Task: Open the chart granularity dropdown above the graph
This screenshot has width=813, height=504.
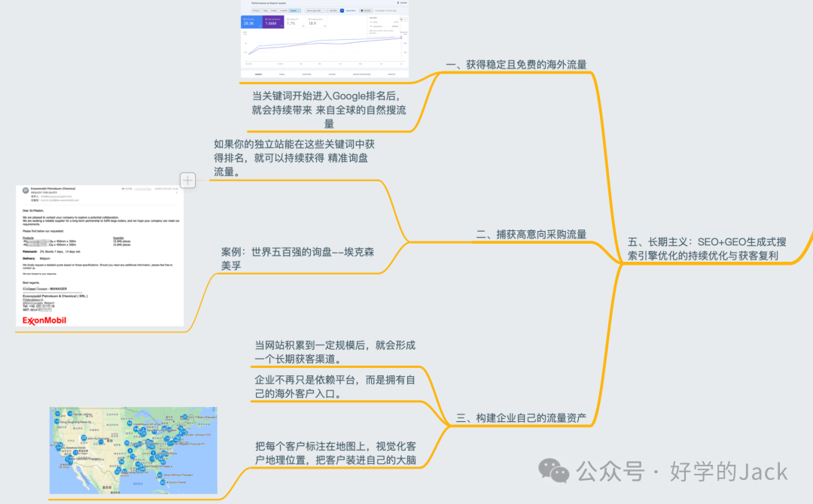Action: click(403, 20)
